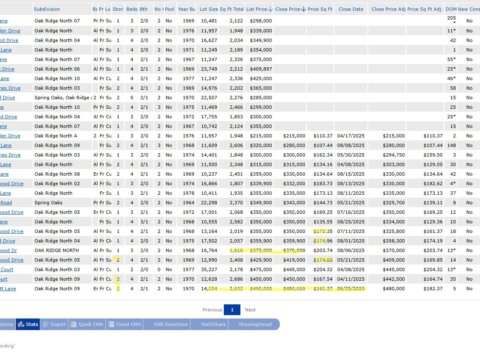This screenshot has width=480, height=360.
Task: Open the Spring Oaks Road listing link
Action: click(6, 203)
